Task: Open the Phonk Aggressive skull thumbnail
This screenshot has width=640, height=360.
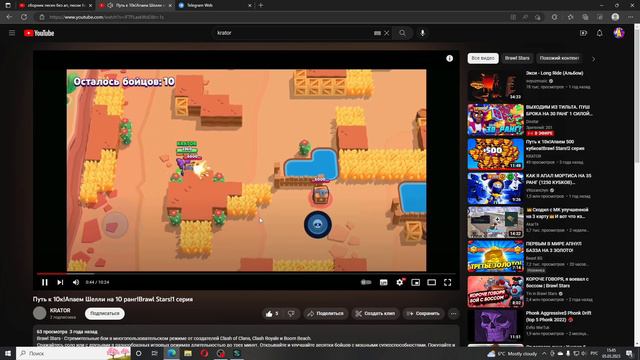Action: pyautogui.click(x=496, y=325)
